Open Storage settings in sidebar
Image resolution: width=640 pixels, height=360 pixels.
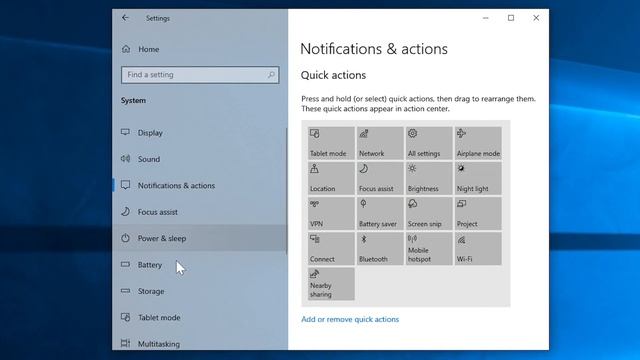click(x=199, y=291)
